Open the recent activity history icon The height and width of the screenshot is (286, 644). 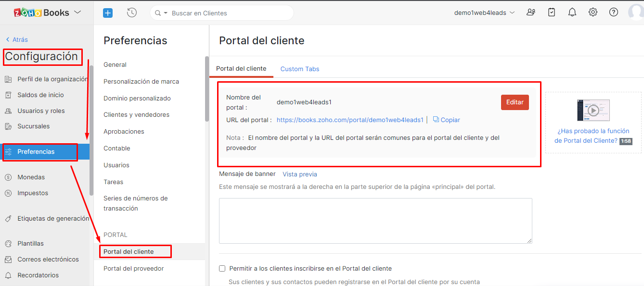click(x=132, y=13)
